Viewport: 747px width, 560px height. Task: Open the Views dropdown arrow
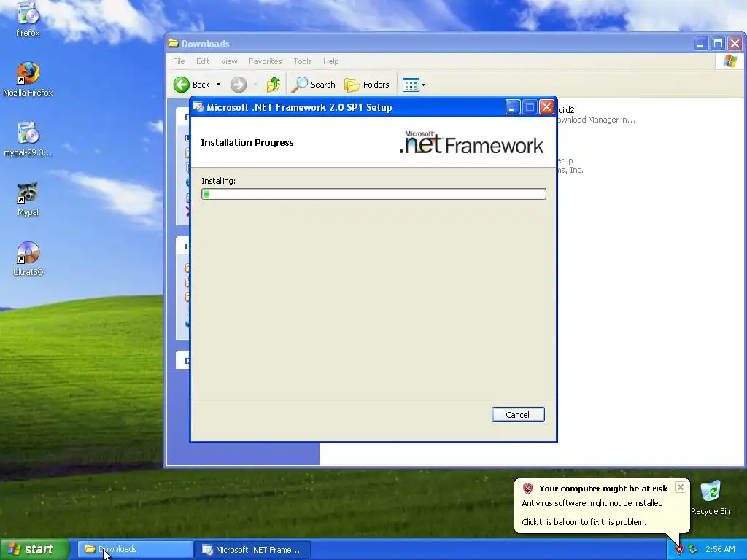[x=423, y=85]
